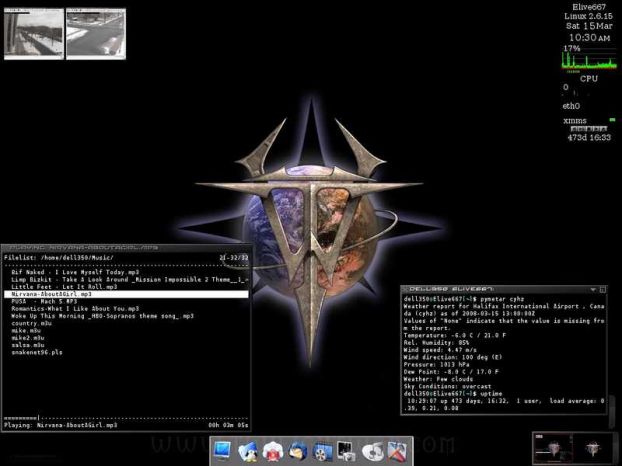Select the 'mike2.m3u' playlist
Image resolution: width=622 pixels, height=466 pixels.
pyautogui.click(x=28, y=338)
